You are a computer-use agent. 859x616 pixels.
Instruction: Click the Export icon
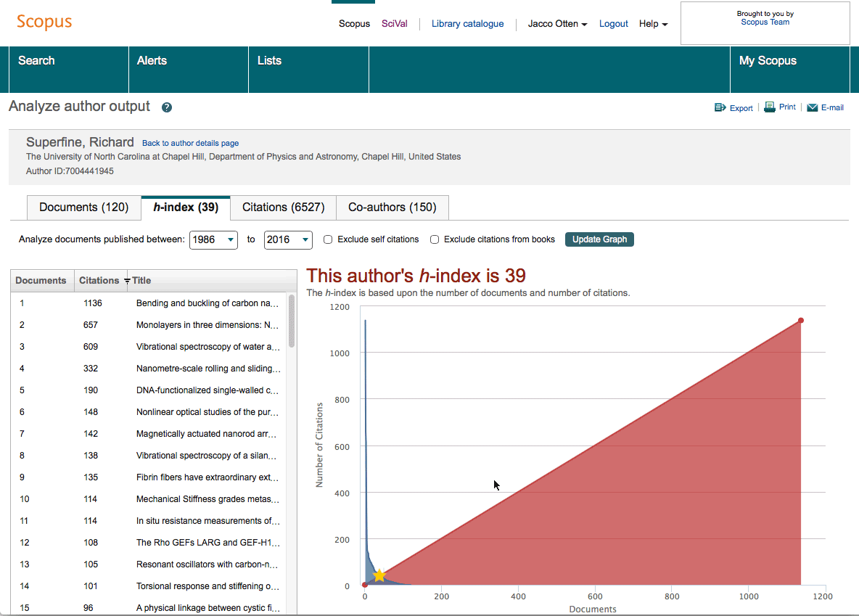coord(720,107)
